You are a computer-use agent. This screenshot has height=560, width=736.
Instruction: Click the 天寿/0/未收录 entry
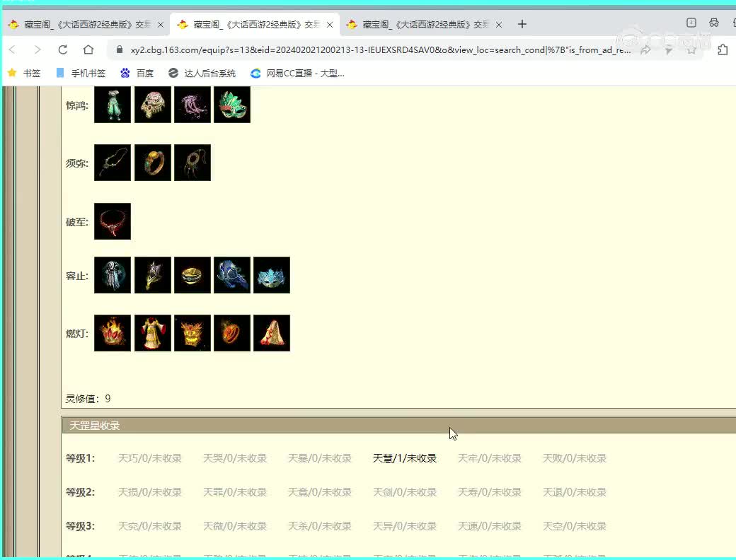tap(490, 492)
